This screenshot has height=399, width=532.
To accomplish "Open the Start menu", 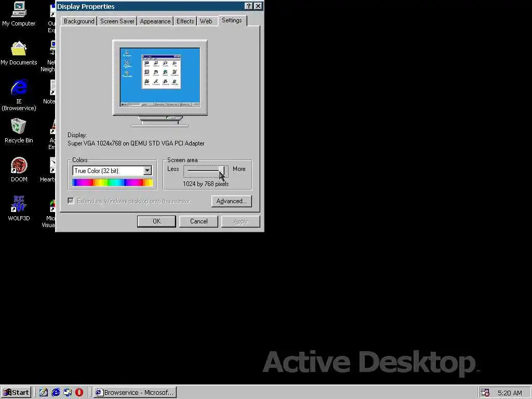I will coord(16,393).
